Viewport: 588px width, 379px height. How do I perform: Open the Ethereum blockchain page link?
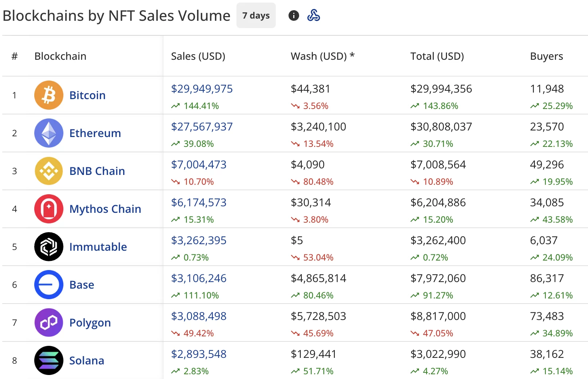[95, 133]
